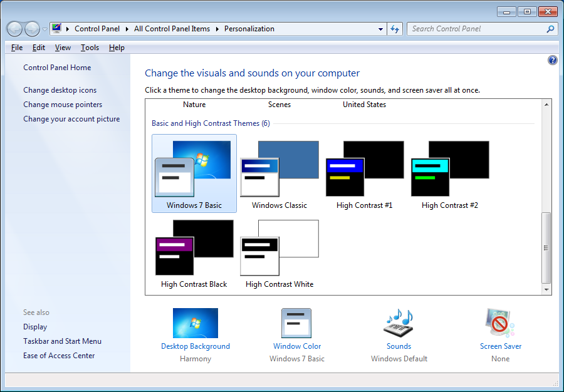Open Change mouse pointers link
Screen dimensions: 564x392
63,105
